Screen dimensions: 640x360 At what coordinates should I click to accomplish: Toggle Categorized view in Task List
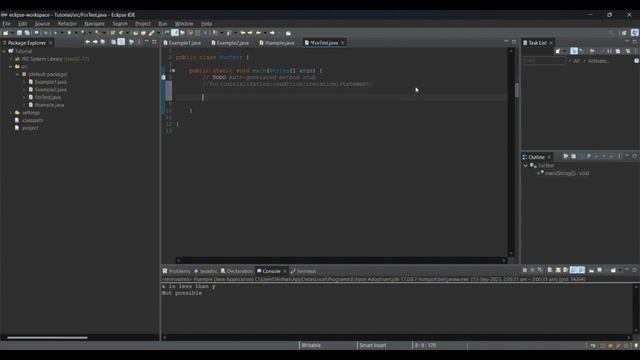[574, 51]
